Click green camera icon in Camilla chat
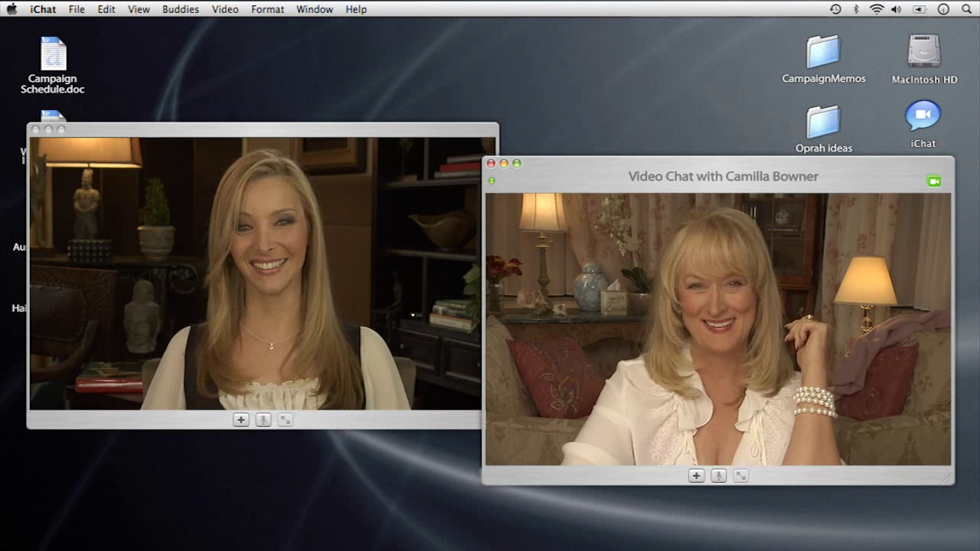 click(x=933, y=181)
